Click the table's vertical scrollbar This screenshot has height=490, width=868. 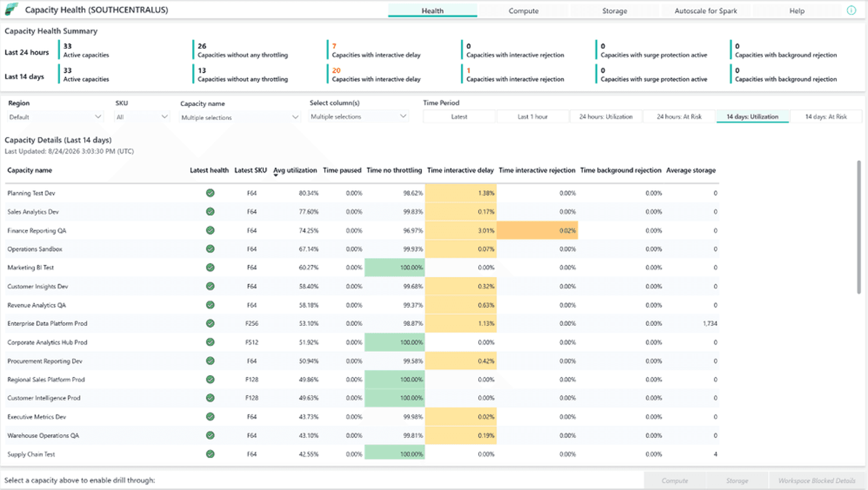859,227
